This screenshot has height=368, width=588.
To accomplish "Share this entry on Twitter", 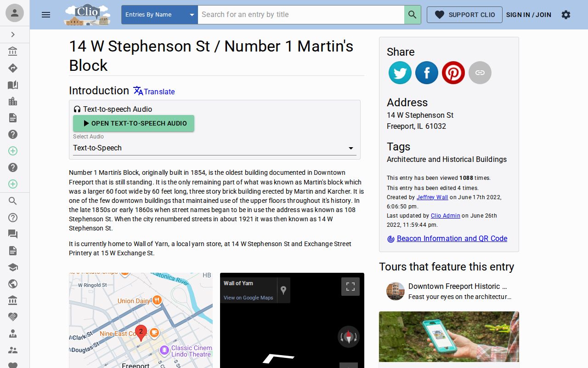I will [x=400, y=73].
